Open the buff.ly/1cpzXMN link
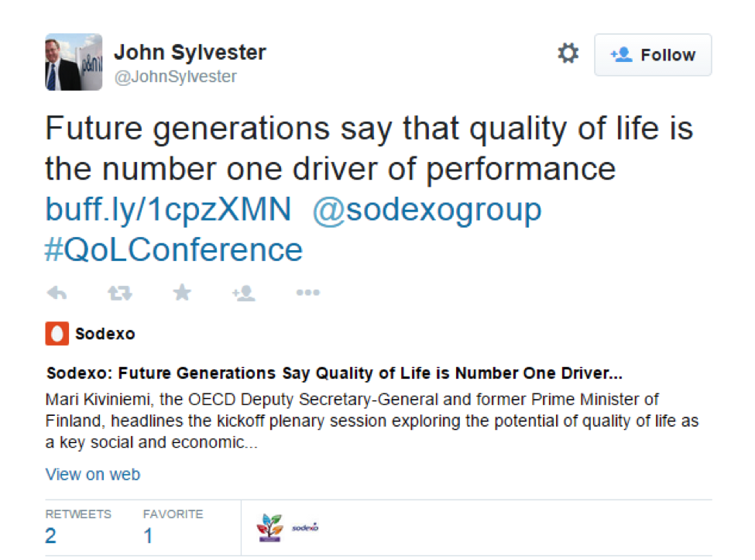 (x=168, y=209)
